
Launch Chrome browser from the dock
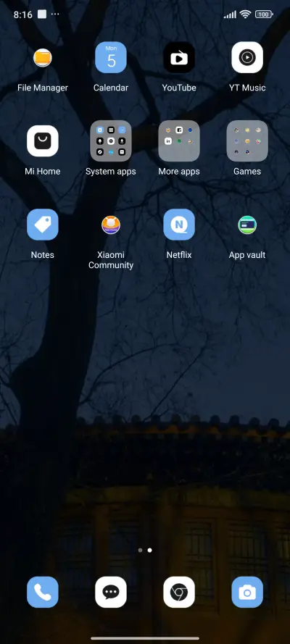179,592
